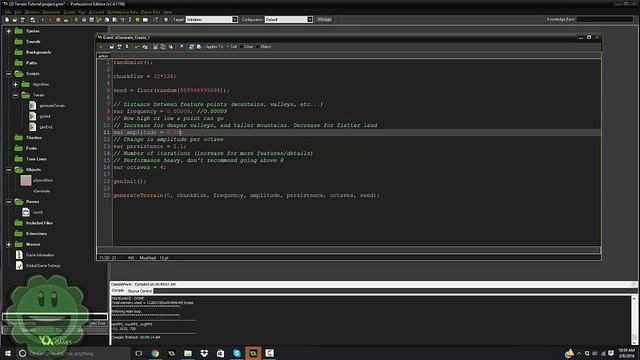Open Task View on taskbar
Screen dimensions: 640x360
pos(139,353)
